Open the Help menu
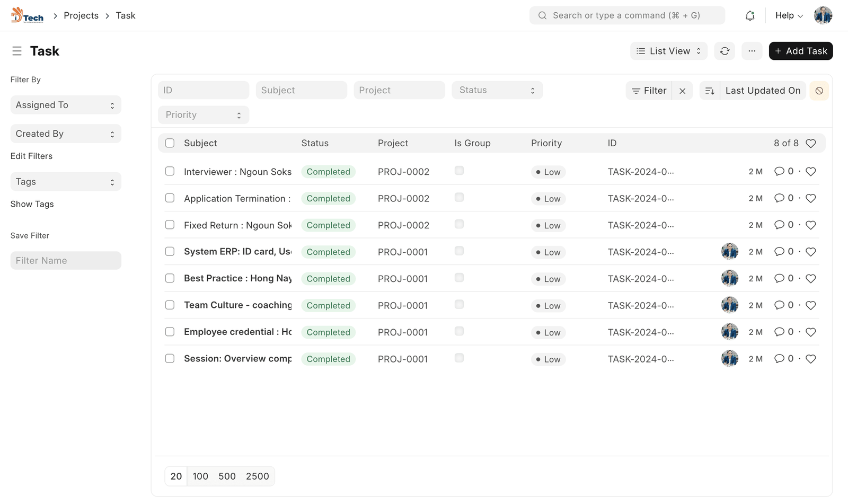 [789, 15]
